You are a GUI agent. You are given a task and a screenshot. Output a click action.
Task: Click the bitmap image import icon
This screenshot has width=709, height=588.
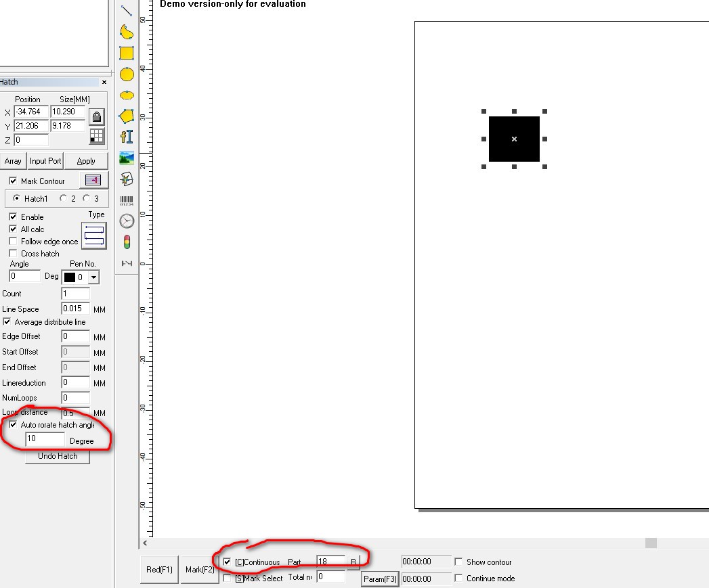[127, 158]
